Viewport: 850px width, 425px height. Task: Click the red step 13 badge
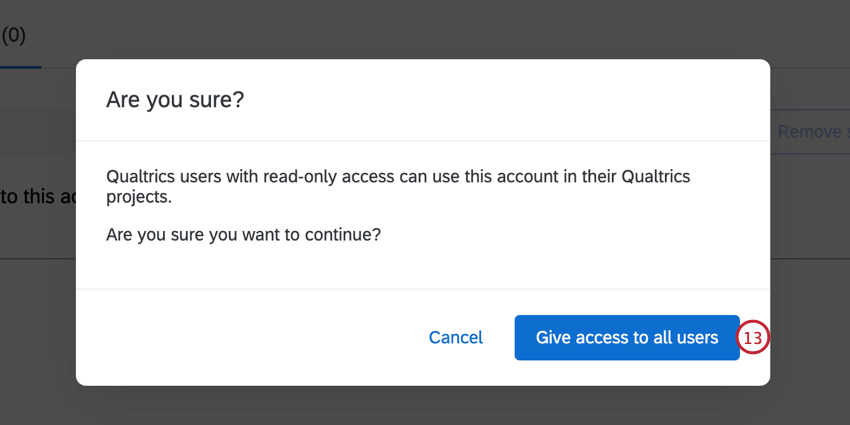coord(753,338)
